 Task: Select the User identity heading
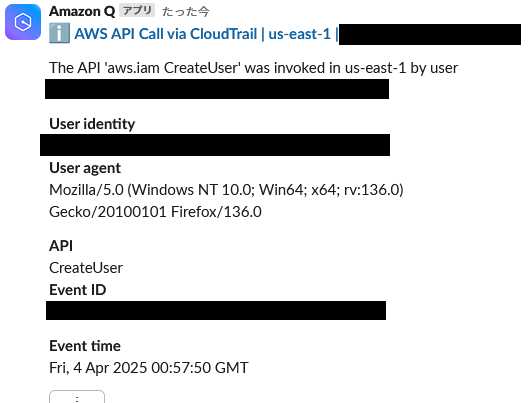(x=92, y=124)
